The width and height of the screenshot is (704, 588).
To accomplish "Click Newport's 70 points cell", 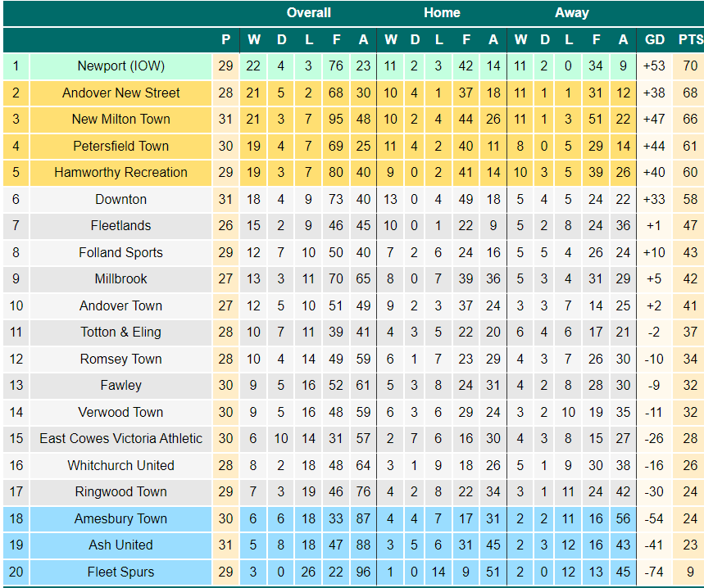I will click(x=690, y=66).
